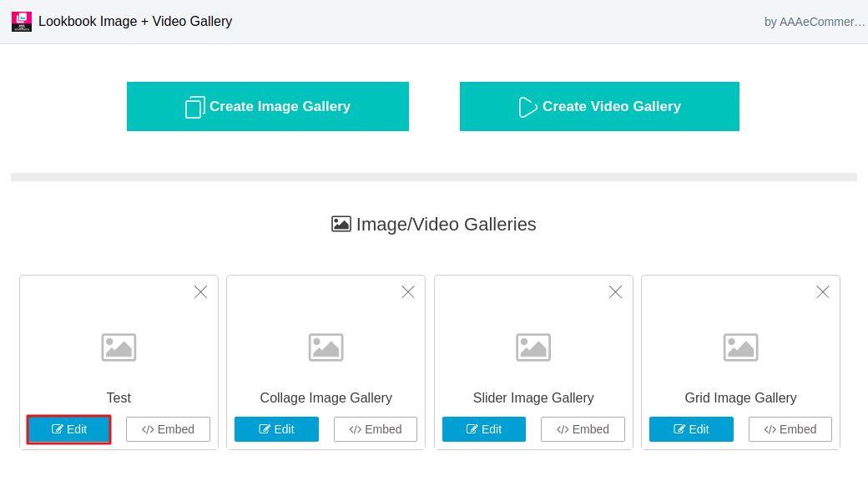868x481 pixels.
Task: Click the Lookbook app logo icon
Action: tap(22, 22)
